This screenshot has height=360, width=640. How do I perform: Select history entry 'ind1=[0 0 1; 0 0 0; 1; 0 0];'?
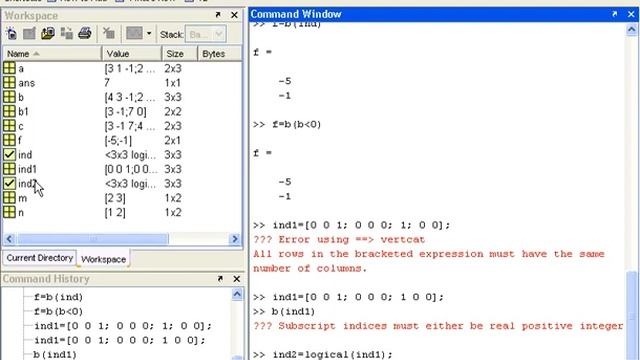(123, 326)
